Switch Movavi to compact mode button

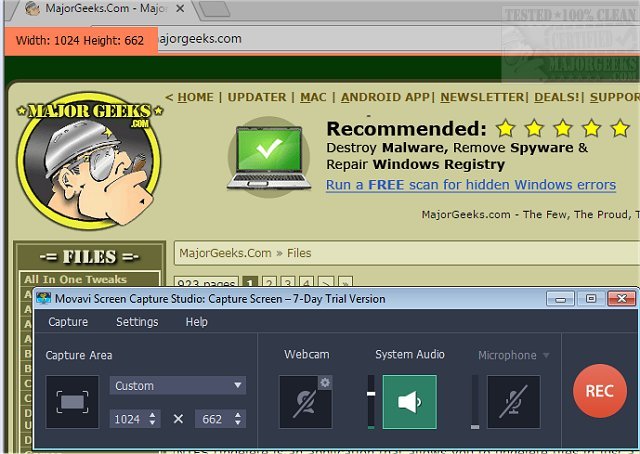(x=591, y=299)
